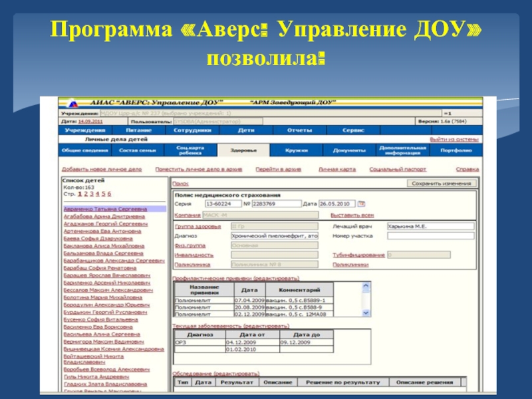Viewport: 532px width, 399px height.
Task: Open the Дети menu
Action: pos(246,130)
